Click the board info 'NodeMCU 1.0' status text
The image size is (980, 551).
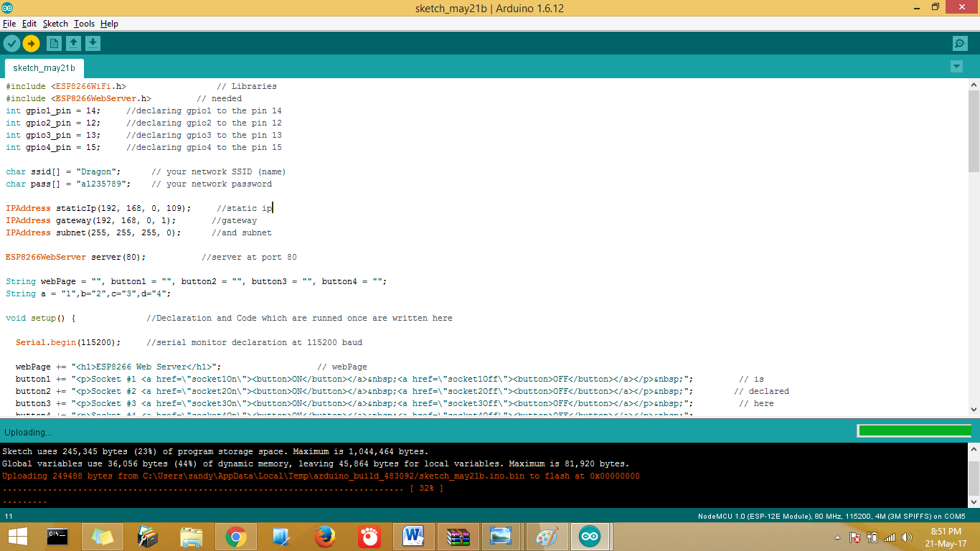[831, 517]
